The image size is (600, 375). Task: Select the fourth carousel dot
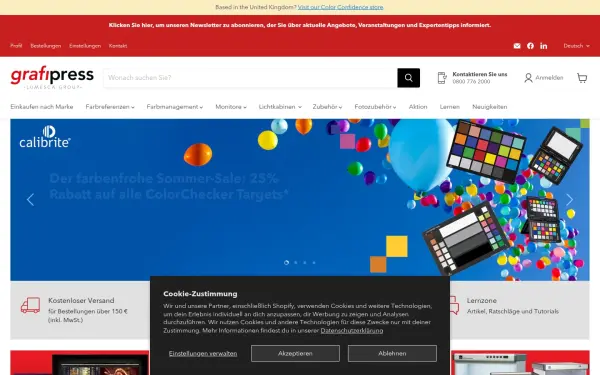314,262
